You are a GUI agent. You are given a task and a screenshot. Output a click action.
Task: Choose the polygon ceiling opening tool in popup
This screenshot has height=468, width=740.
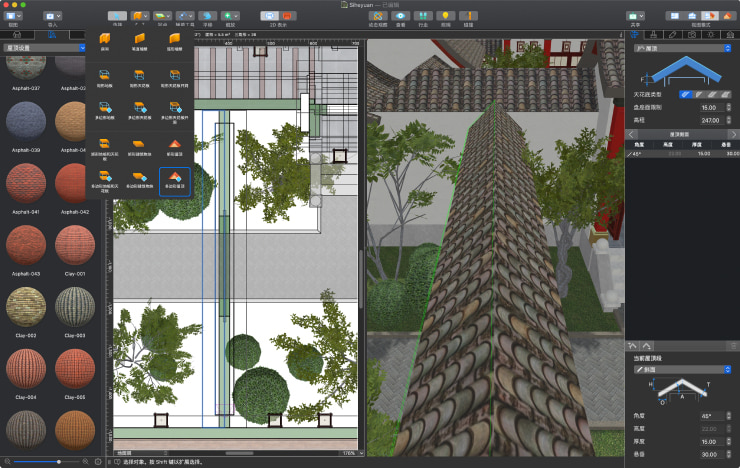point(175,112)
